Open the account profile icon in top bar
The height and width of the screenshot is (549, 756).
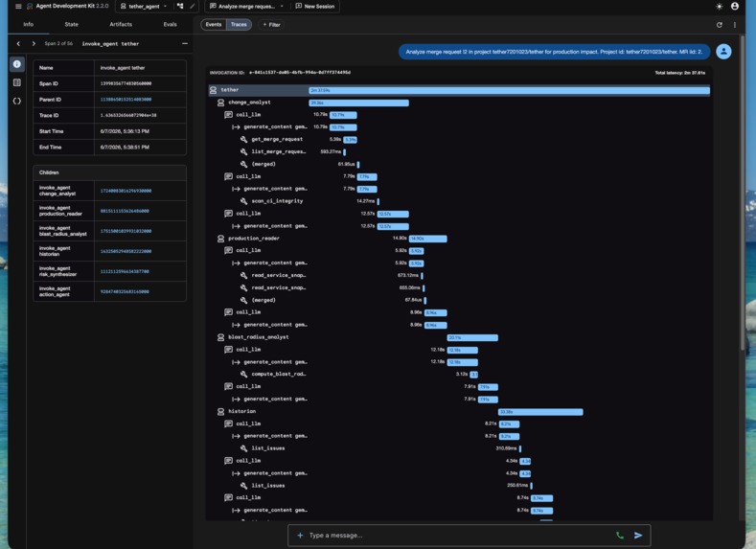pyautogui.click(x=734, y=7)
